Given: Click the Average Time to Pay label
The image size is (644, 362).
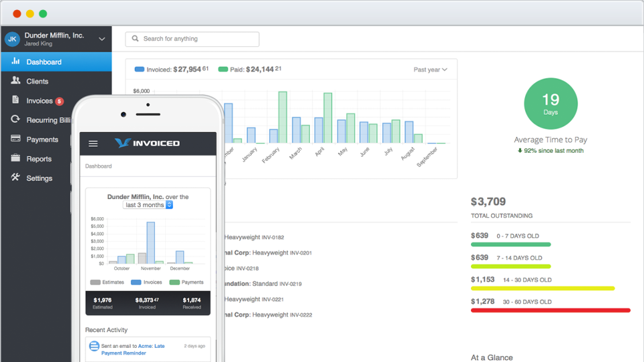Looking at the screenshot, I should pos(550,139).
